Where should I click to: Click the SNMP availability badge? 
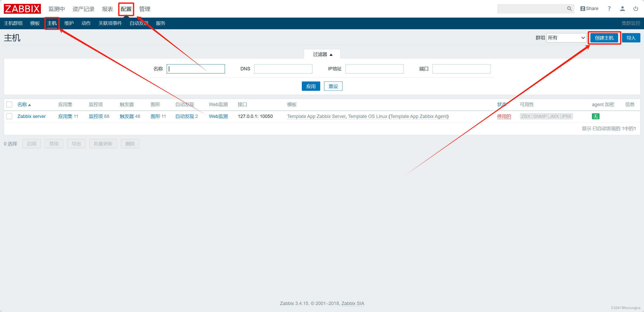pos(540,116)
